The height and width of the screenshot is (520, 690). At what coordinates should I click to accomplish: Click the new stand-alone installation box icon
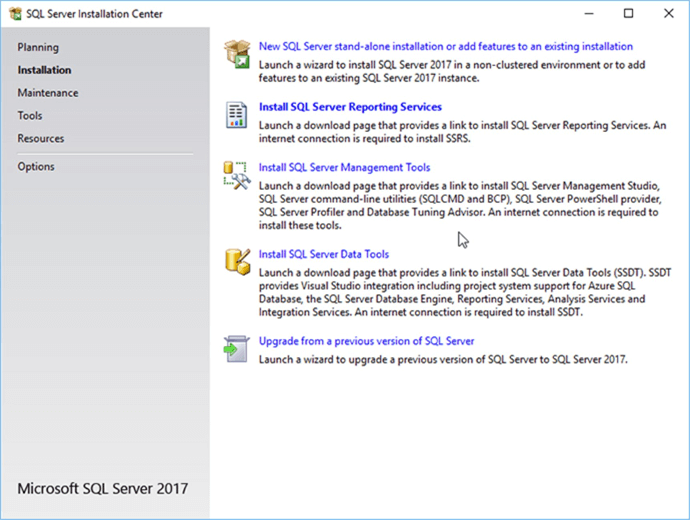click(237, 54)
